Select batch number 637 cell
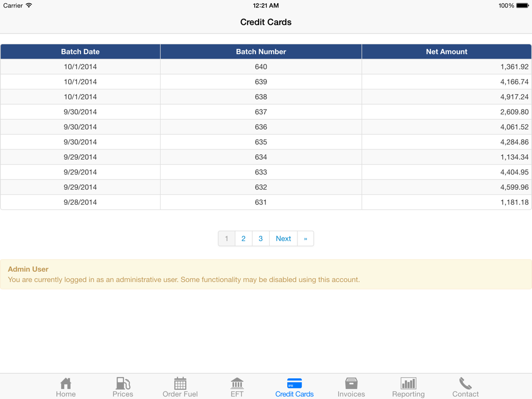 pos(261,112)
